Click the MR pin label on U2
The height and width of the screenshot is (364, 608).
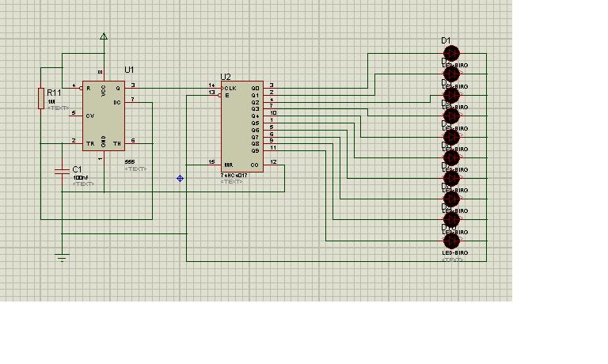click(x=228, y=165)
